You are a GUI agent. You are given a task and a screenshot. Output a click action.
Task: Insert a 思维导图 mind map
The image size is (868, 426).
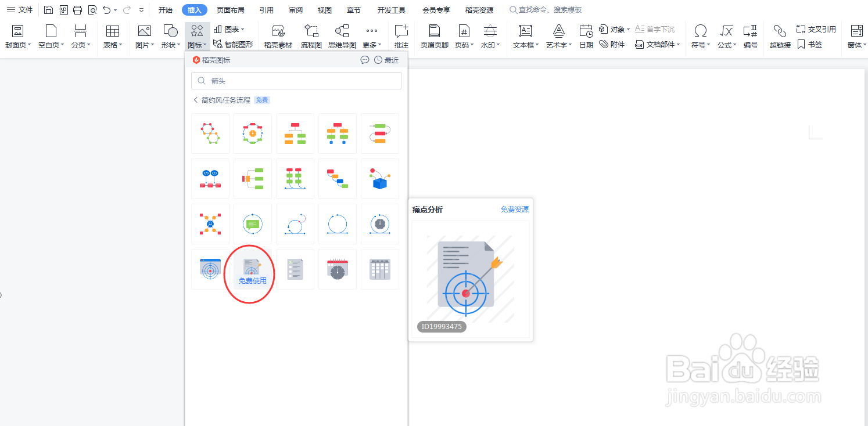342,36
